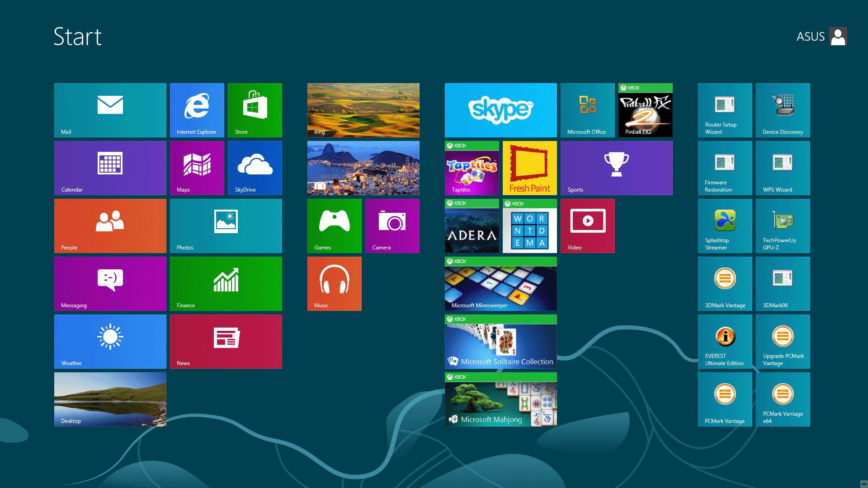
Task: Go to the Desktop tile
Action: [110, 399]
